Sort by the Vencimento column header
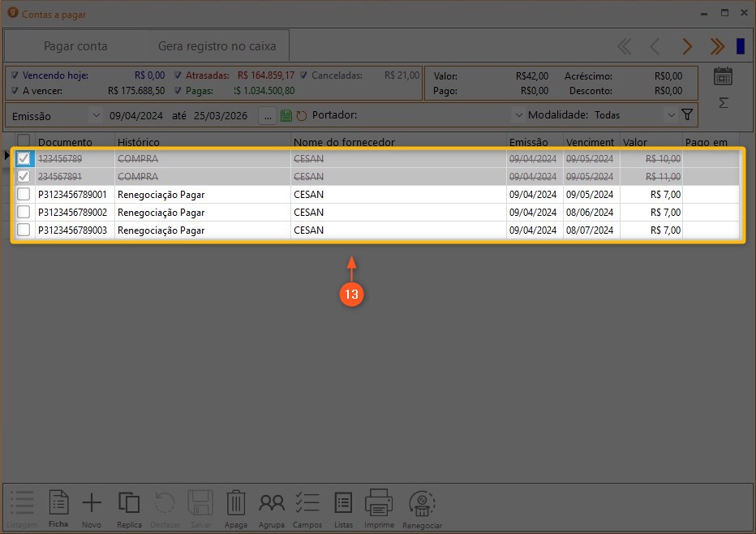Viewport: 756px width, 534px height. (591, 142)
